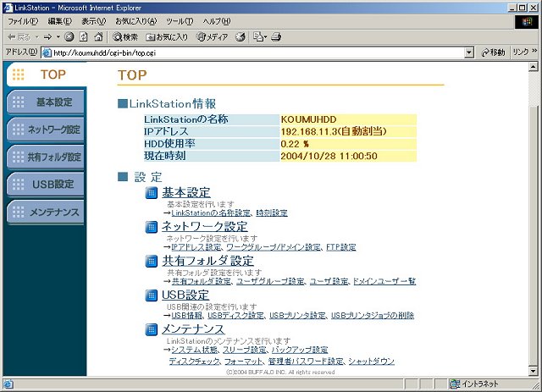Open the ドメインユーザ一覧 link
The image size is (542, 392).
click(384, 281)
